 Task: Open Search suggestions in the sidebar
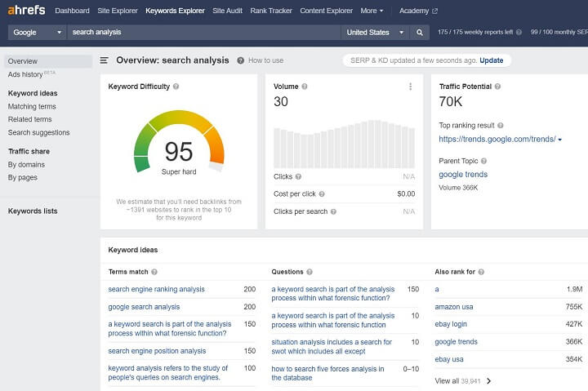(x=38, y=132)
